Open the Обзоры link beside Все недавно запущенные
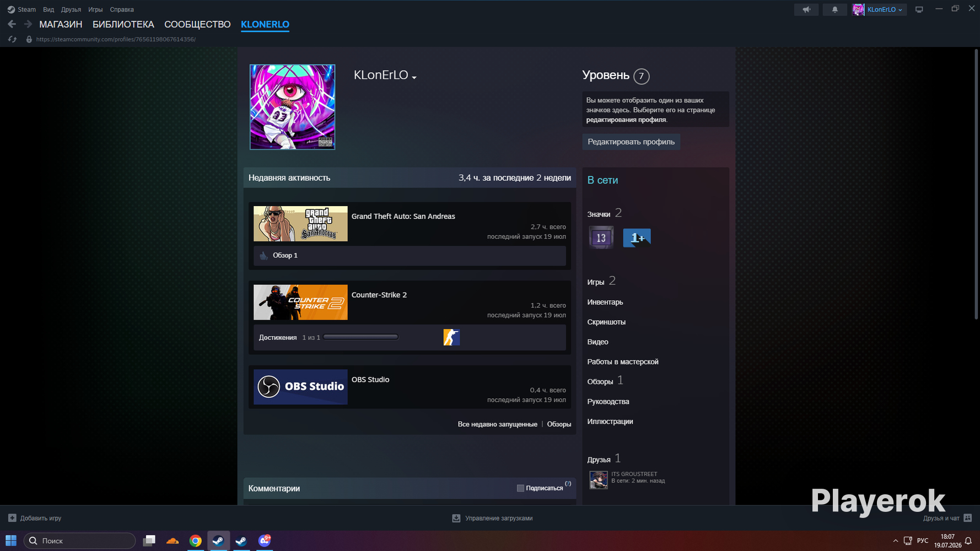The width and height of the screenshot is (980, 551). click(x=559, y=424)
